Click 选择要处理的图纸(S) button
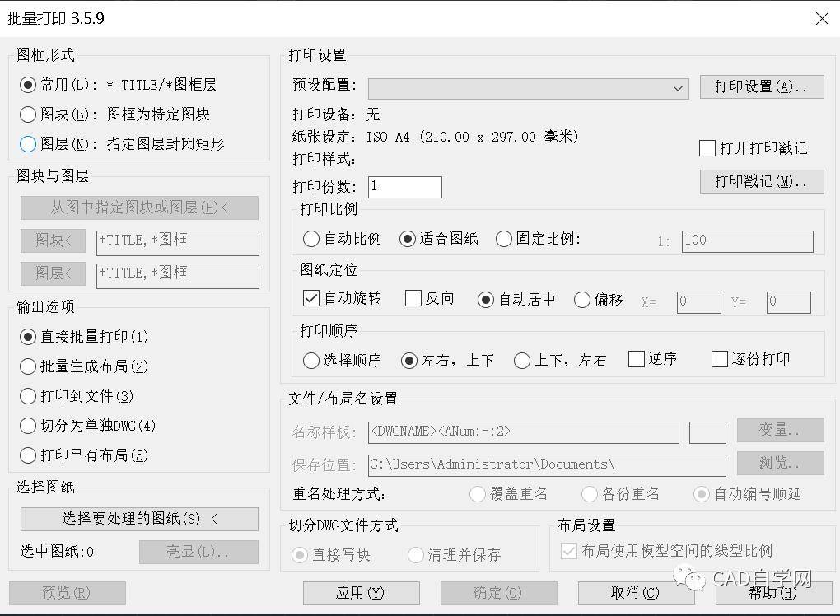Image resolution: width=840 pixels, height=616 pixels. tap(139, 519)
